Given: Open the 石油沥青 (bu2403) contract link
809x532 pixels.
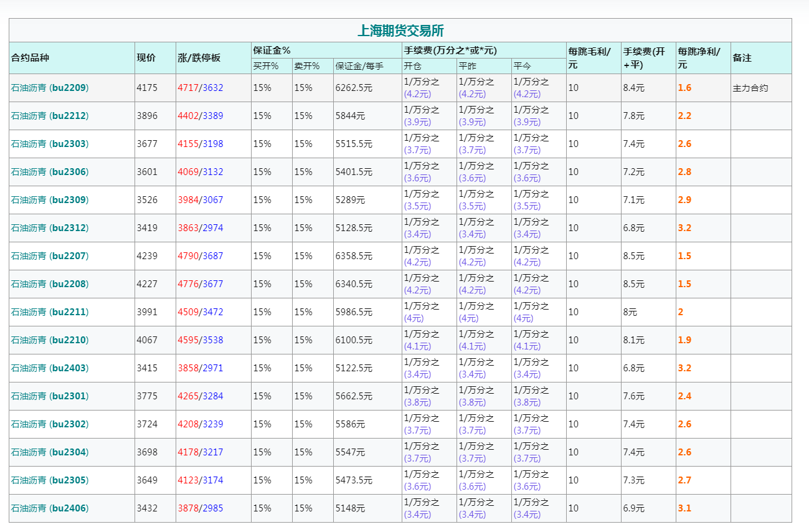Looking at the screenshot, I should click(50, 368).
